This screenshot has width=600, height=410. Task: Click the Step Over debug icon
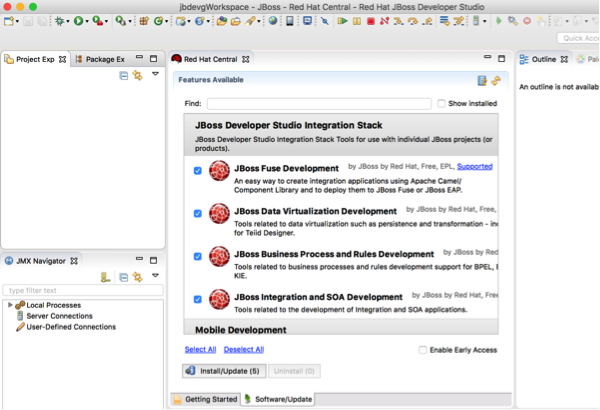point(413,21)
